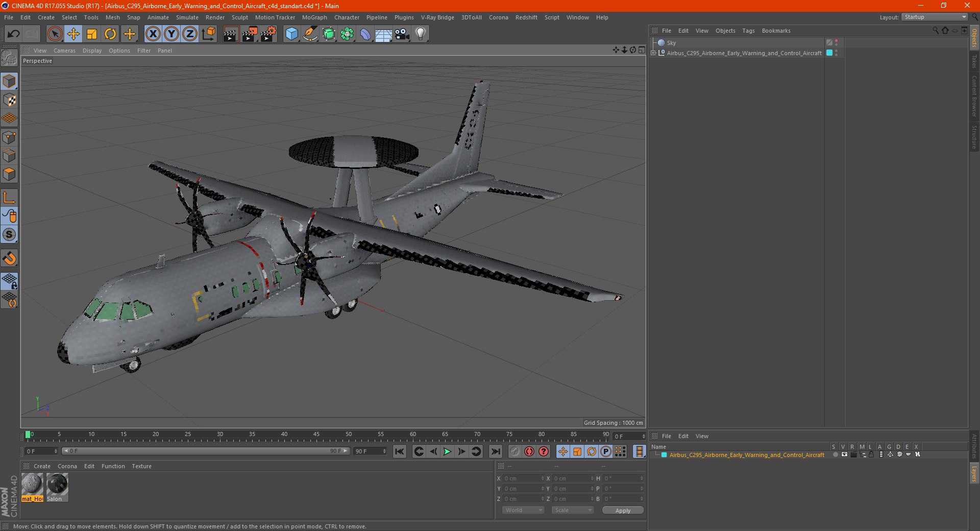Viewport: 980px width, 531px height.
Task: Click the Subdivision Surface generator icon
Action: [329, 34]
